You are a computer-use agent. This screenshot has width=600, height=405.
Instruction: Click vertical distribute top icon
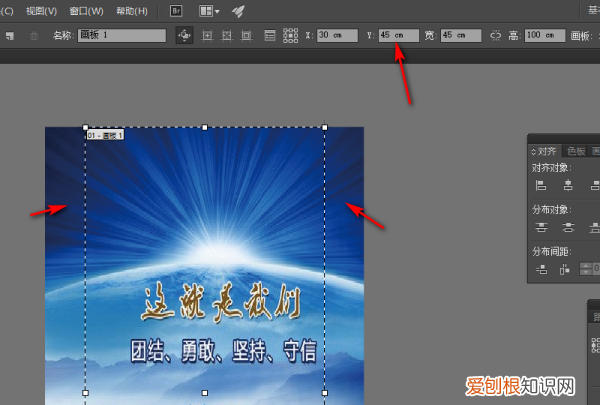541,227
